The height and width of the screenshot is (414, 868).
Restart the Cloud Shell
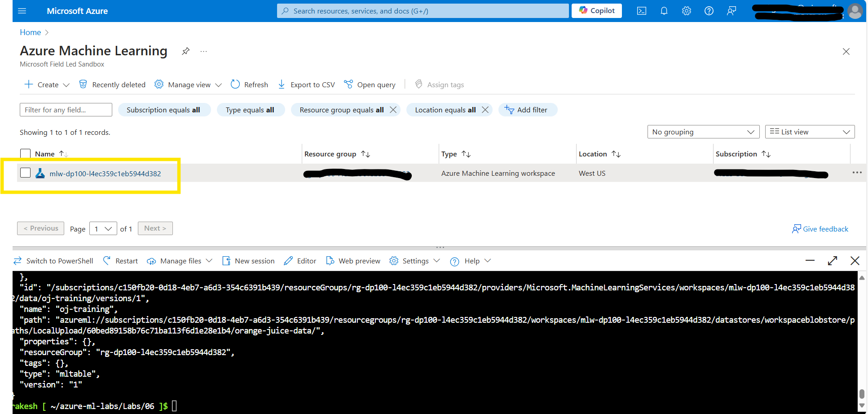[x=120, y=261]
